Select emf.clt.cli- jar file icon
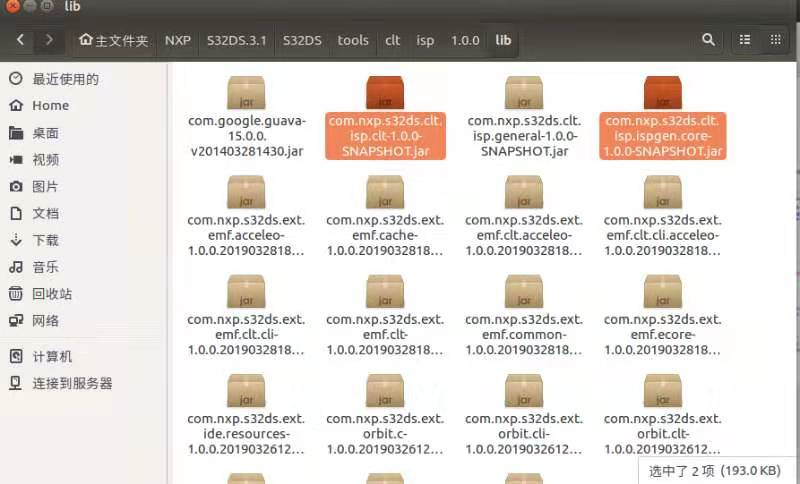Viewport: 800px width, 484px height. click(246, 292)
